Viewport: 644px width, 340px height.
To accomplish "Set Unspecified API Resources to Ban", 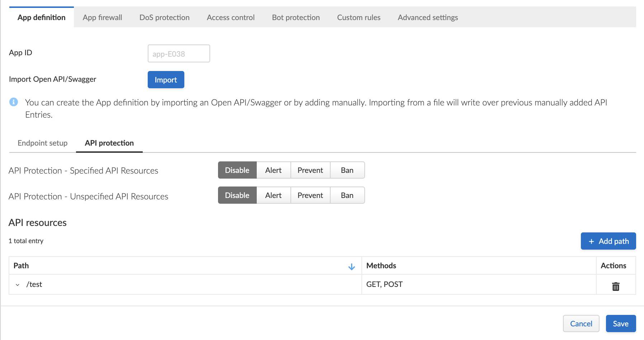I will (347, 195).
